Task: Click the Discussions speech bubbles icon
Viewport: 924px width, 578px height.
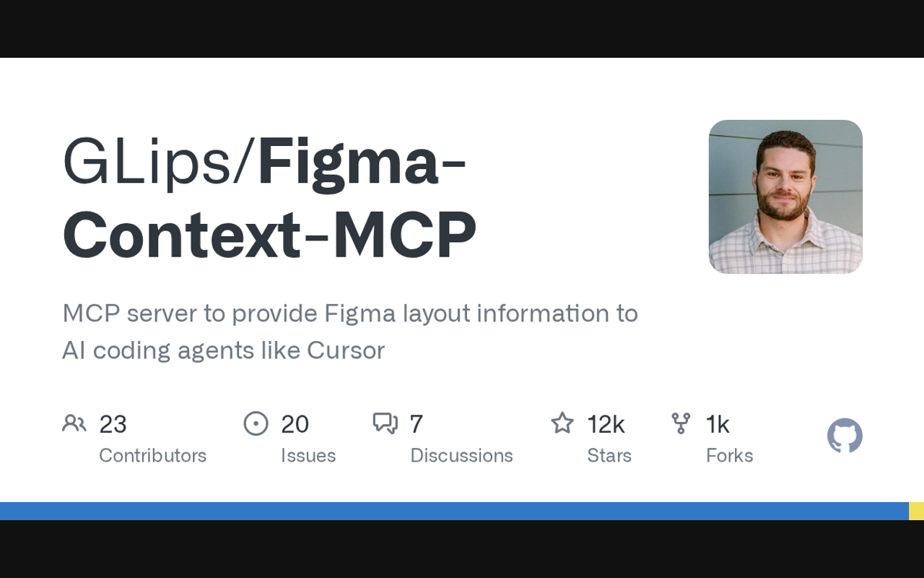Action: (x=385, y=423)
